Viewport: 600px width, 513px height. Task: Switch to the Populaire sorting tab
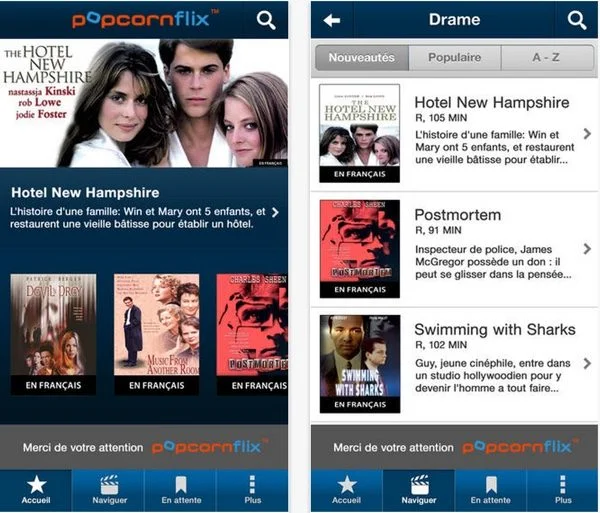tap(455, 57)
